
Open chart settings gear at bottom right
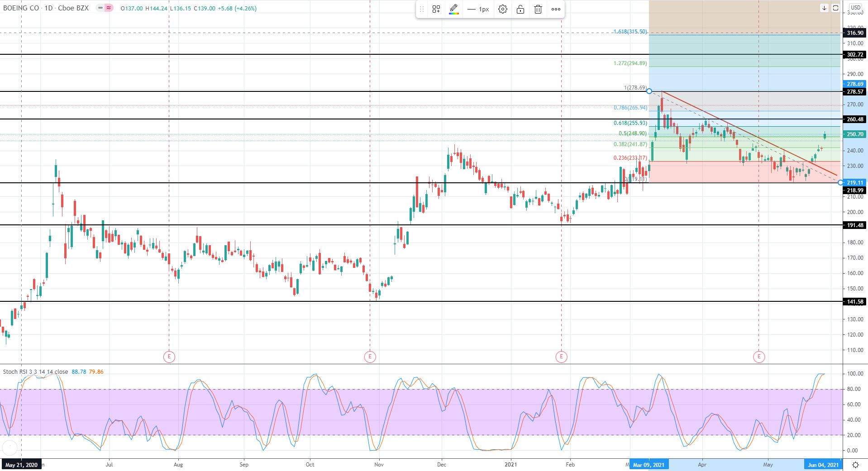tap(855, 465)
